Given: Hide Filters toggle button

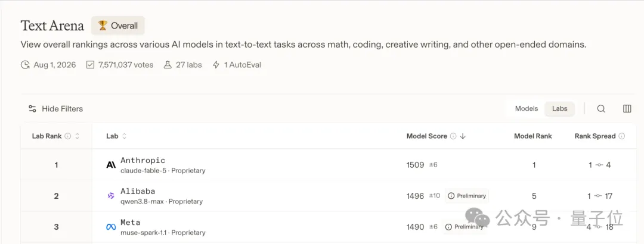Looking at the screenshot, I should [55, 109].
